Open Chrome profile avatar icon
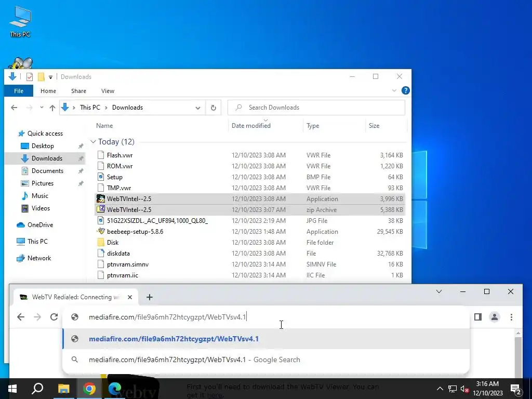 pos(495,317)
